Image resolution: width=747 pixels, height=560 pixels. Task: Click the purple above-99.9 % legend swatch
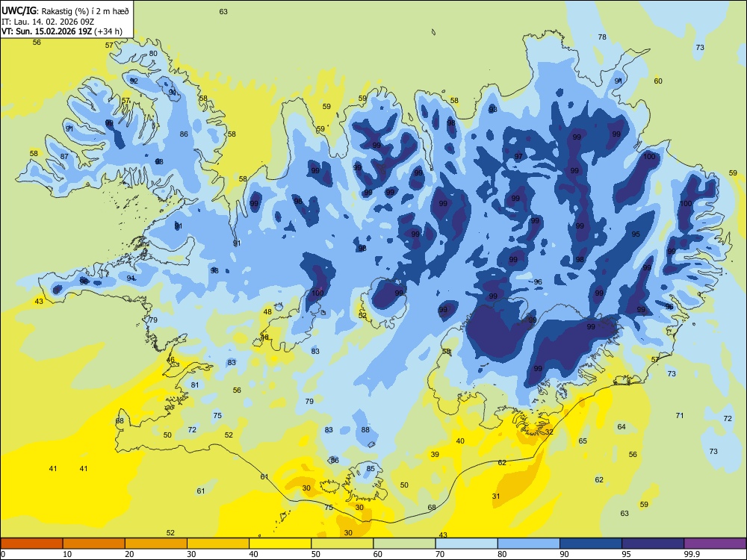(715, 544)
